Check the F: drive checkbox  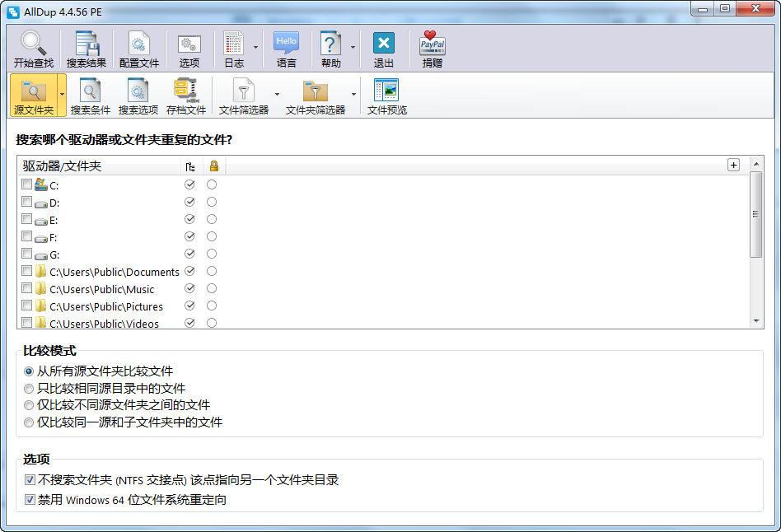tap(27, 236)
